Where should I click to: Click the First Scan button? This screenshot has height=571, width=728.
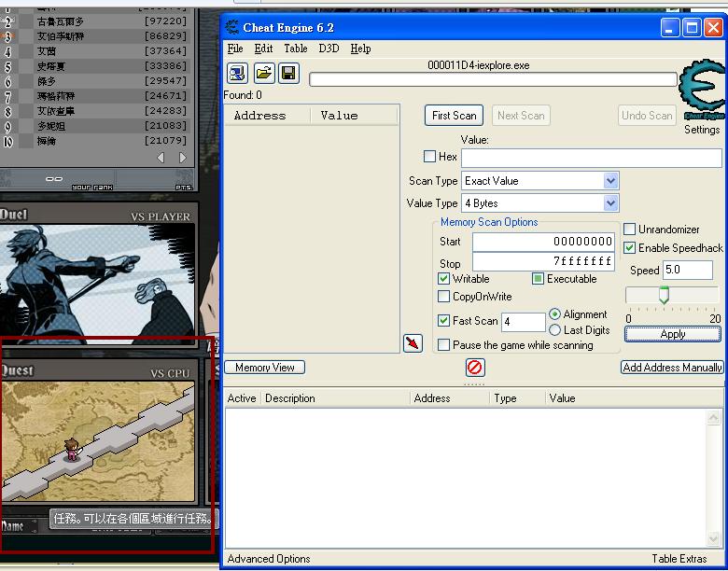click(455, 116)
